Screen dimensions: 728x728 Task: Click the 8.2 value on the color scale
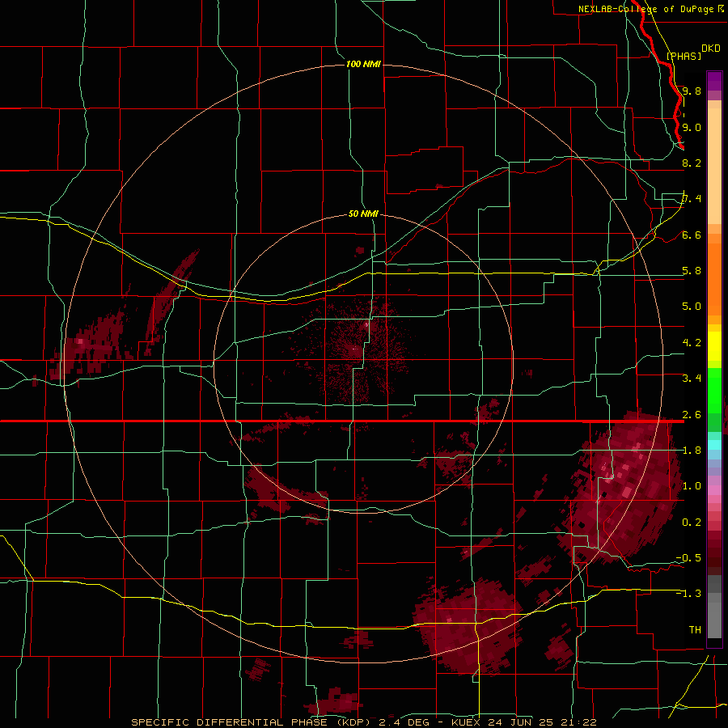coord(692,163)
